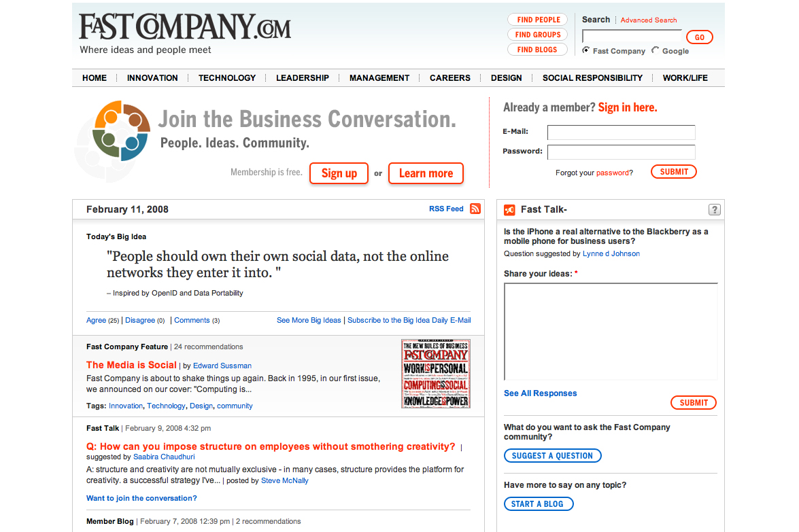Click the orange RSS Feed icon
799x532 pixels.
475,209
